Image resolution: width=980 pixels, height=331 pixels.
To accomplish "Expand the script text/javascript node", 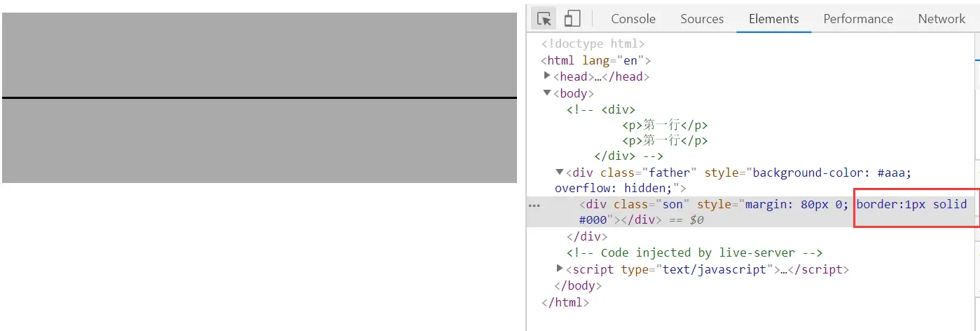I will pyautogui.click(x=560, y=269).
